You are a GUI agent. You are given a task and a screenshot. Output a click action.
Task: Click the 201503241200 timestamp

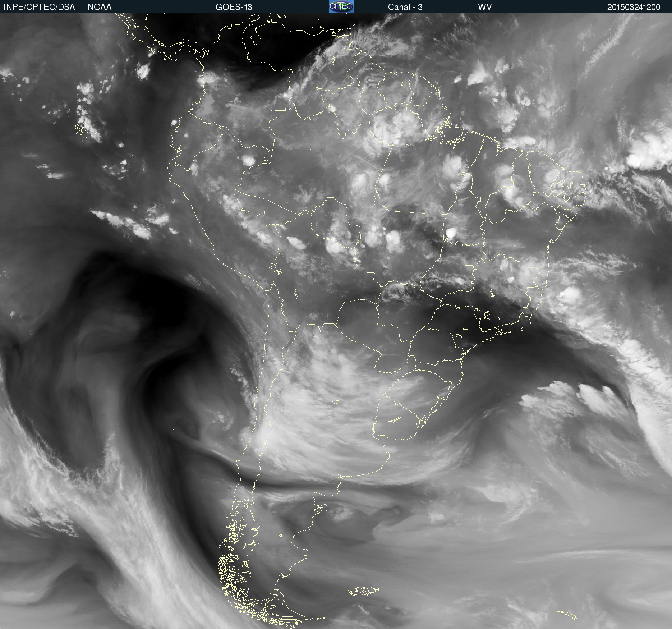pos(634,7)
